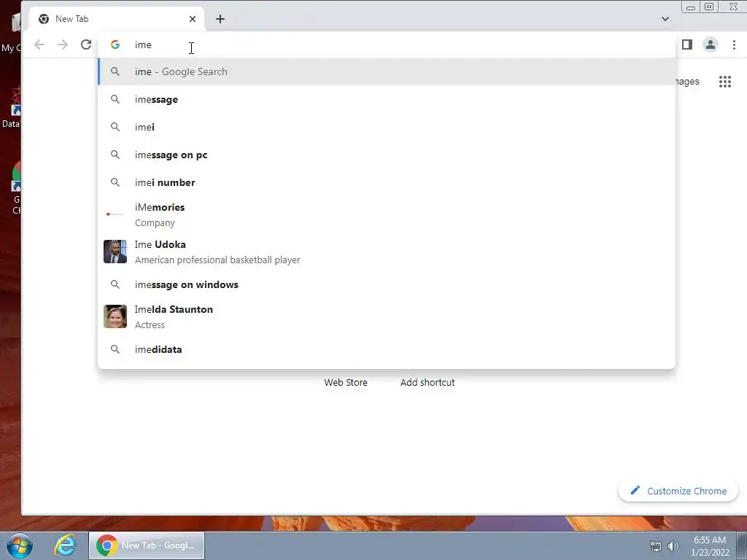Click the back navigation arrow
Image resolution: width=747 pixels, height=560 pixels.
[39, 44]
